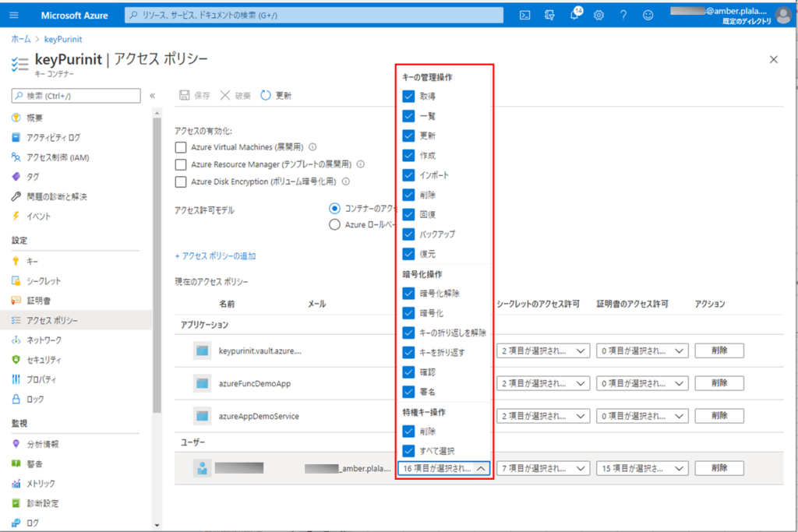Show info for Azure Virtual Machines option
Image resolution: width=798 pixels, height=532 pixels.
coord(312,147)
